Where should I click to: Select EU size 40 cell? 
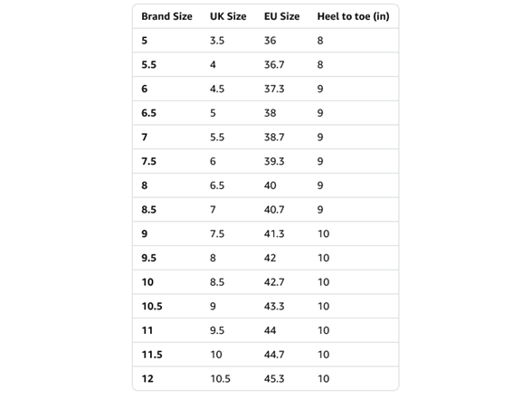click(x=271, y=185)
